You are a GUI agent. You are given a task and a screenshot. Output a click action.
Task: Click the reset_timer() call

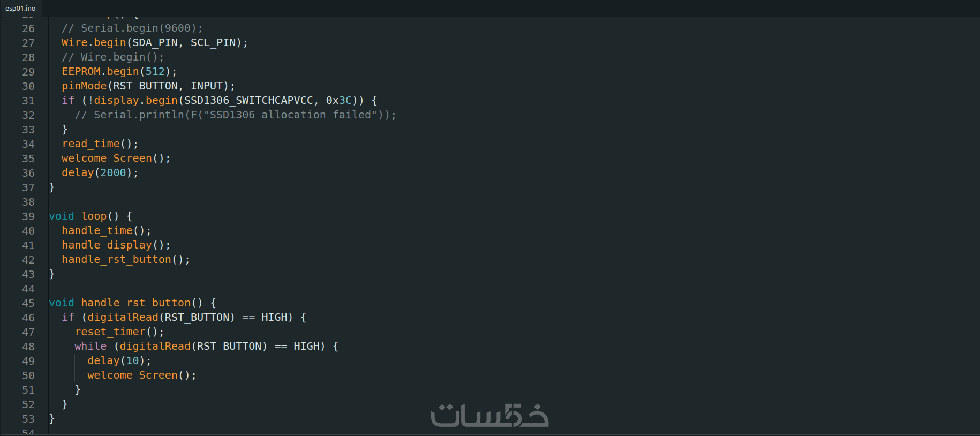tap(119, 332)
